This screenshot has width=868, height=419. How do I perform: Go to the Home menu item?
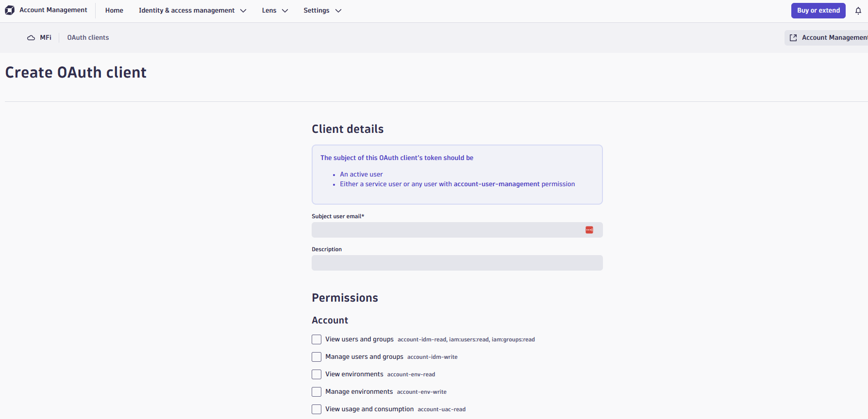[x=114, y=11]
